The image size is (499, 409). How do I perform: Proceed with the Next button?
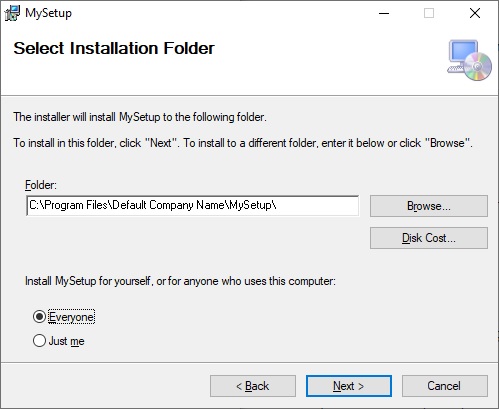click(349, 386)
